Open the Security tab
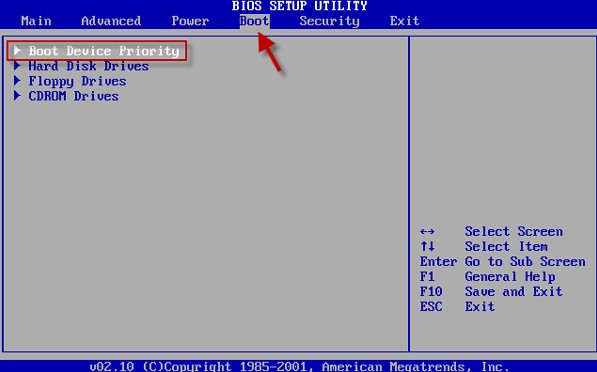The width and height of the screenshot is (597, 372). click(329, 21)
